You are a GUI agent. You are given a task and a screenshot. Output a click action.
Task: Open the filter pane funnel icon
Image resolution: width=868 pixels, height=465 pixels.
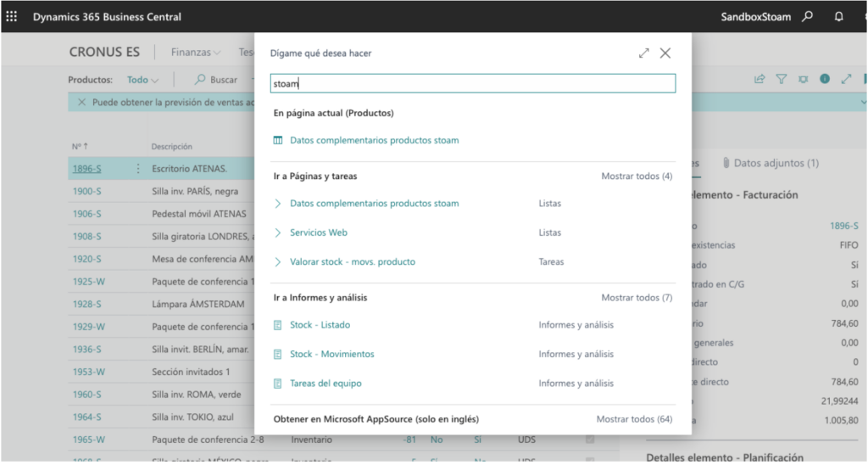pos(781,79)
